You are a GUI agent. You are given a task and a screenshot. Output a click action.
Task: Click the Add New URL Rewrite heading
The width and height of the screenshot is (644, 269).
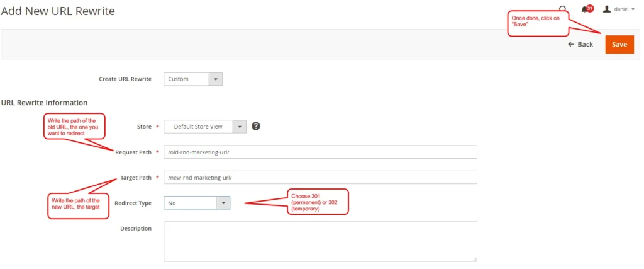tap(58, 11)
